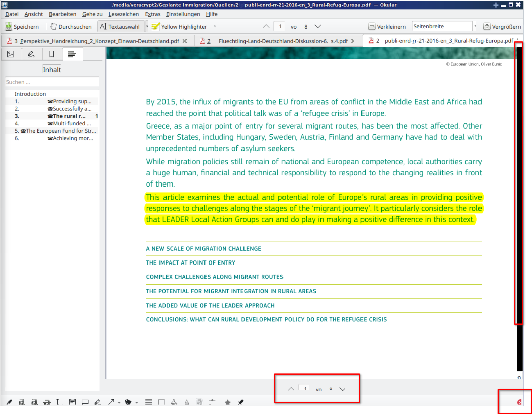Select the Textauswahl text selection tool

[x=120, y=27]
